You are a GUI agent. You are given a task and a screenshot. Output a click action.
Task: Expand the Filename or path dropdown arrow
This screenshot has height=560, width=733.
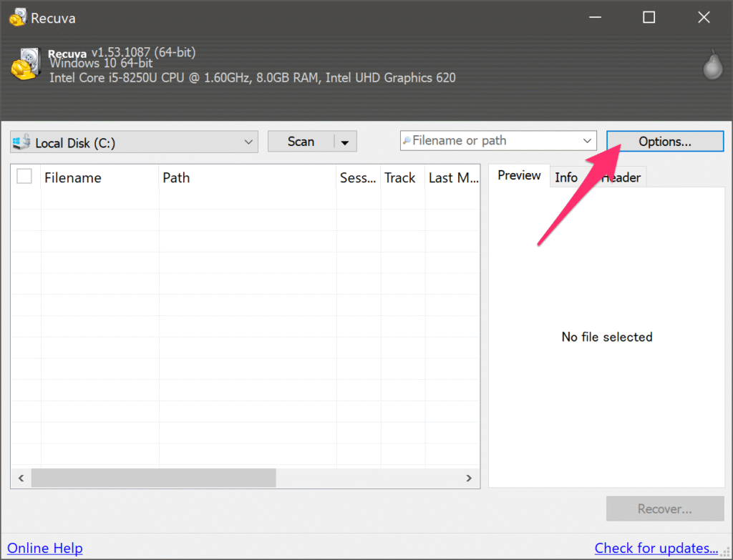click(x=587, y=141)
